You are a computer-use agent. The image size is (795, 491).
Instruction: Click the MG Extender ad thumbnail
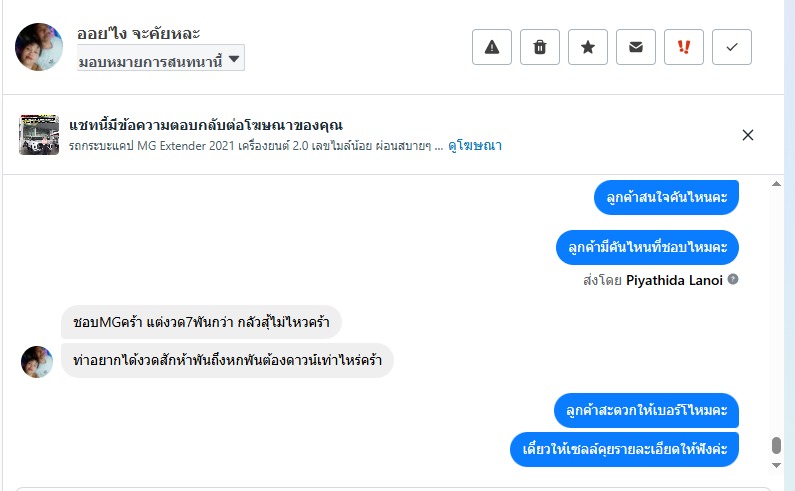click(39, 135)
